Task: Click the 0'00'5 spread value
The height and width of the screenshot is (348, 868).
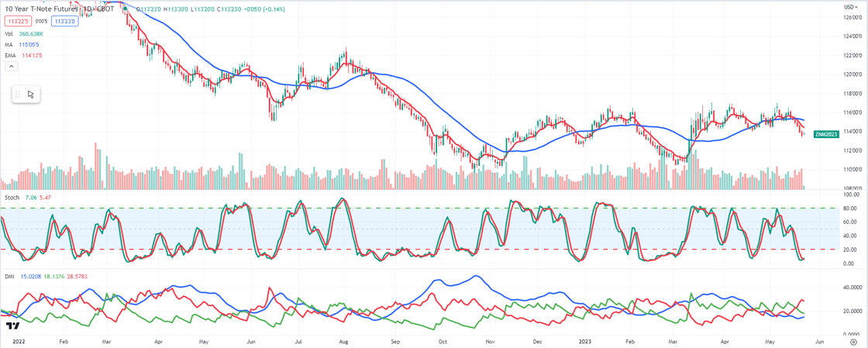Action: (x=41, y=22)
